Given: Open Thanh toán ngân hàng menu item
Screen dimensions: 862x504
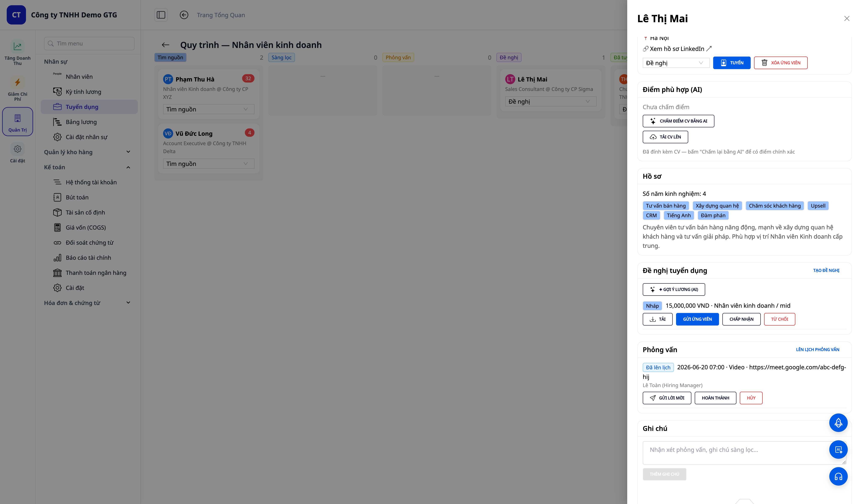Looking at the screenshot, I should pyautogui.click(x=89, y=273).
